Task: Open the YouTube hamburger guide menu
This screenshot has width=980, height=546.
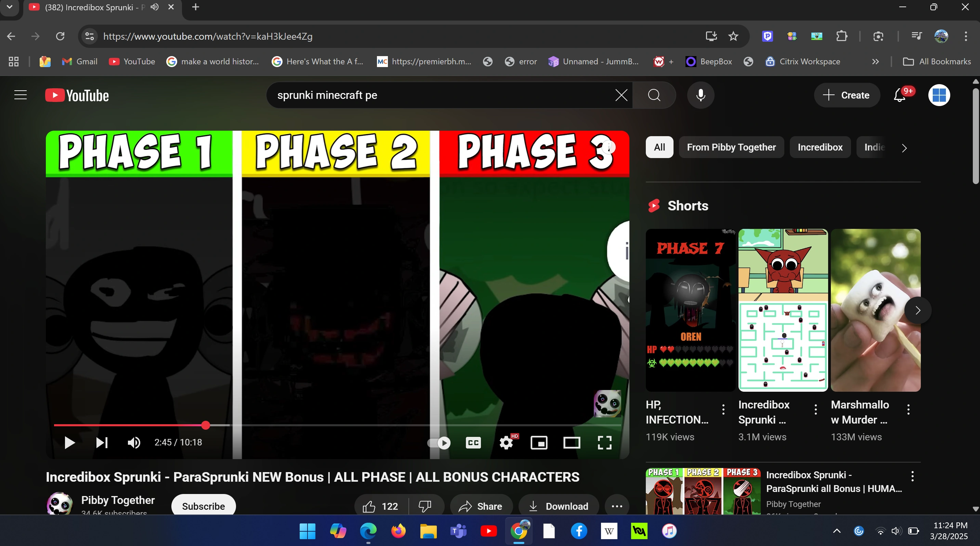Action: click(x=21, y=95)
